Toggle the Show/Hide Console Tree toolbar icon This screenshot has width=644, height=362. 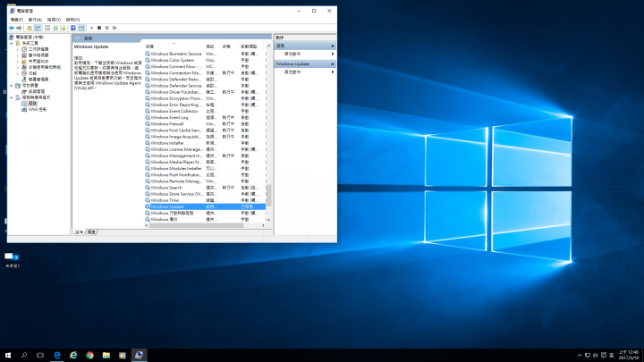tap(38, 28)
